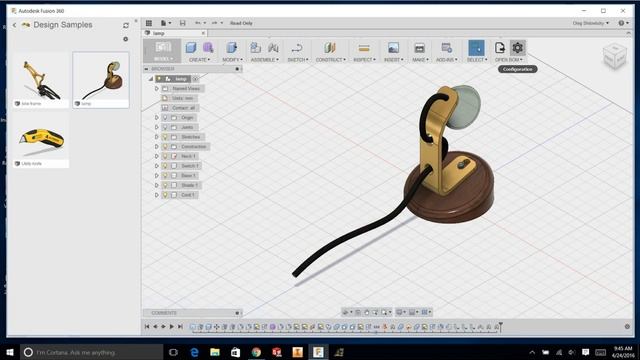The width and height of the screenshot is (640, 360).
Task: Toggle visibility bulb for Neck:1
Action: 165,156
